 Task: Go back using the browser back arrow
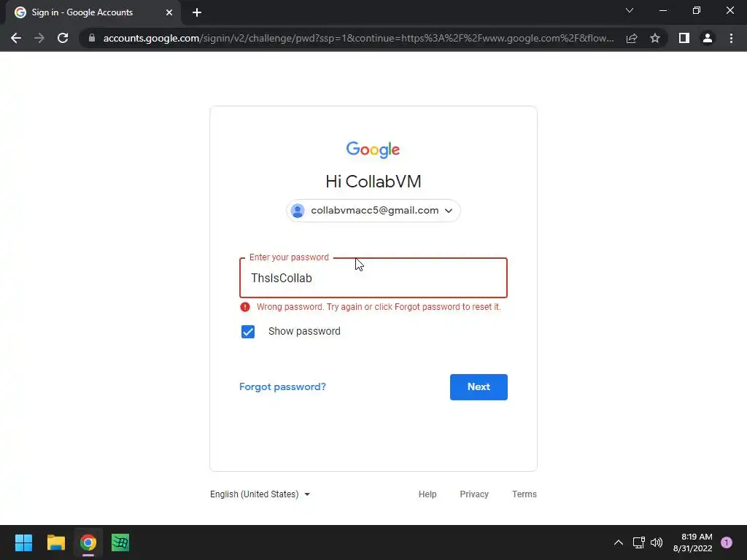tap(16, 38)
